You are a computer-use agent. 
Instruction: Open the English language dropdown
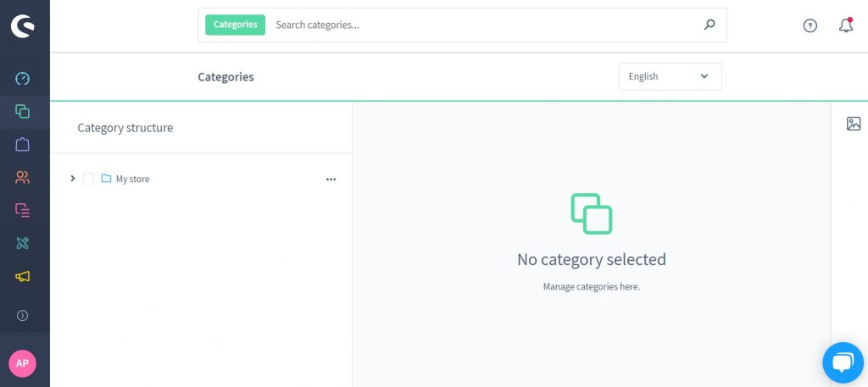(670, 76)
